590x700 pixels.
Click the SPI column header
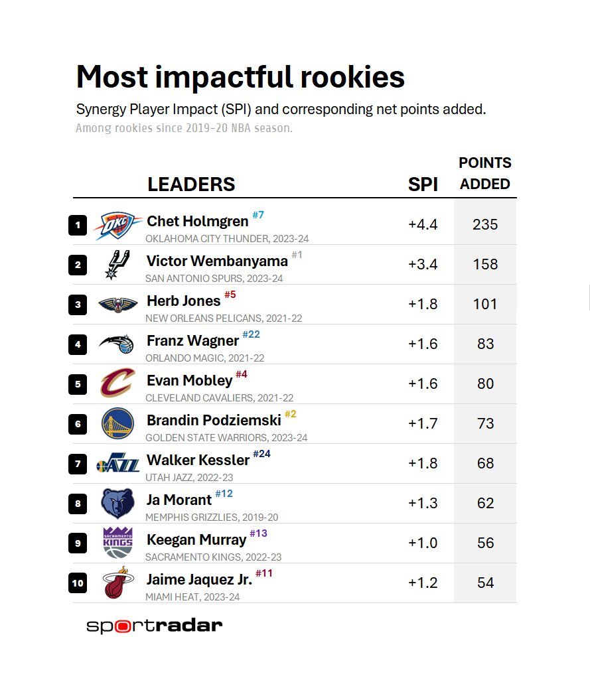423,184
